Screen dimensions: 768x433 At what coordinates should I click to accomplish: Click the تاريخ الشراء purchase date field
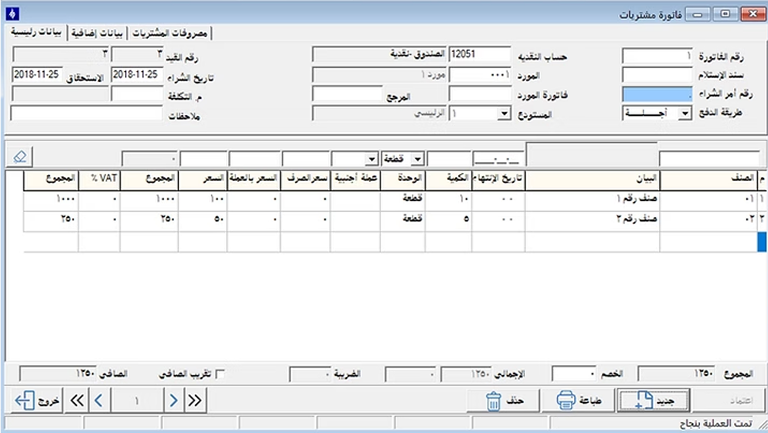point(137,75)
